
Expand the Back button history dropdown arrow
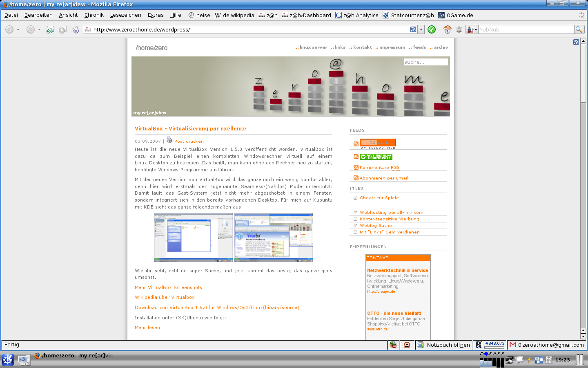point(18,29)
